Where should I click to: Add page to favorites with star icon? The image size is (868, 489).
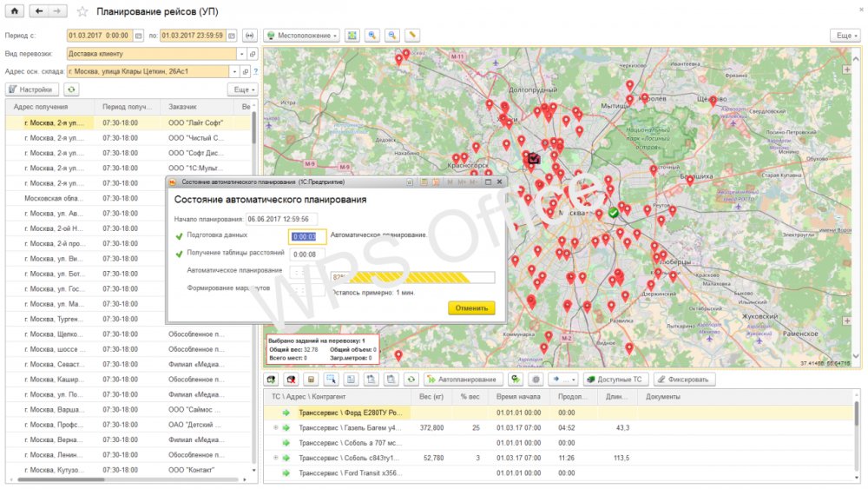pyautogui.click(x=82, y=11)
